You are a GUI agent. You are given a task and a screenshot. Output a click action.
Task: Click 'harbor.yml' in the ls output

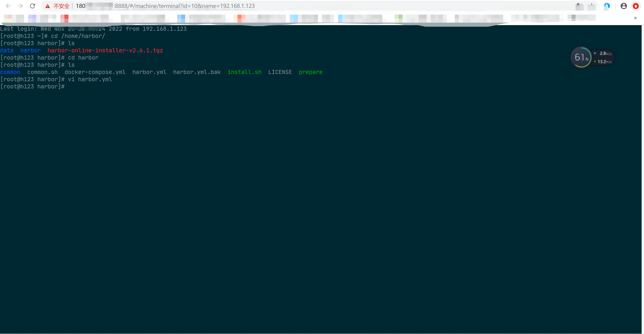pyautogui.click(x=149, y=72)
